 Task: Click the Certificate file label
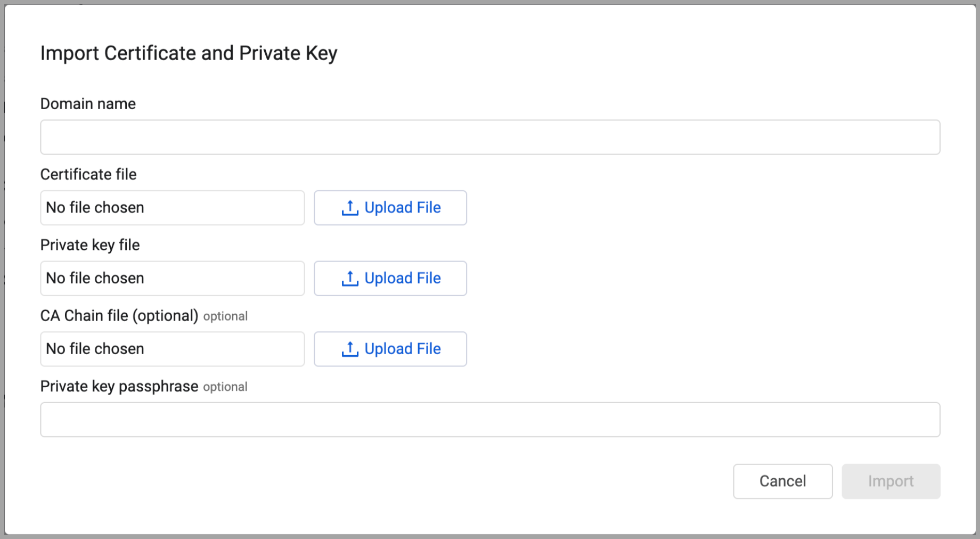[x=88, y=174]
